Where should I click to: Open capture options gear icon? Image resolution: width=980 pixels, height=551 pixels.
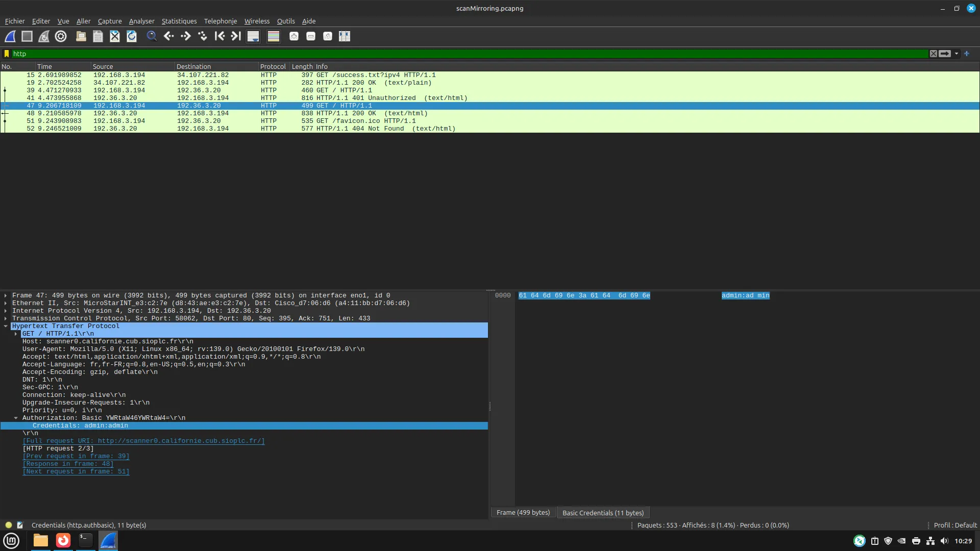pos(61,36)
